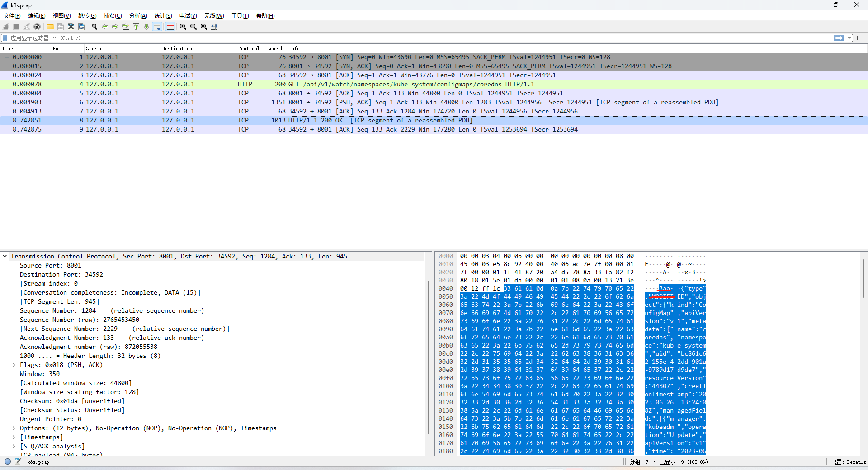Select packet 6 with Len=1283

click(x=434, y=102)
